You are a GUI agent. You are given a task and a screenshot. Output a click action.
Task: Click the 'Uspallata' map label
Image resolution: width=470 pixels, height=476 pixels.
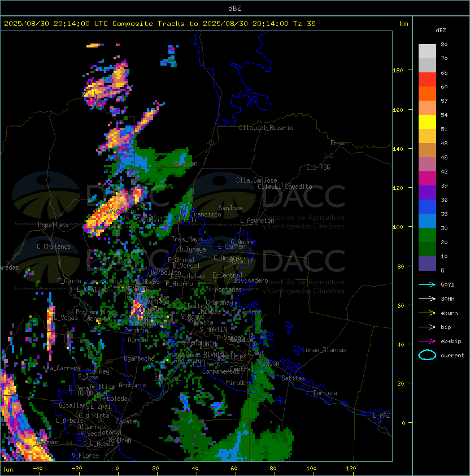click(x=53, y=225)
